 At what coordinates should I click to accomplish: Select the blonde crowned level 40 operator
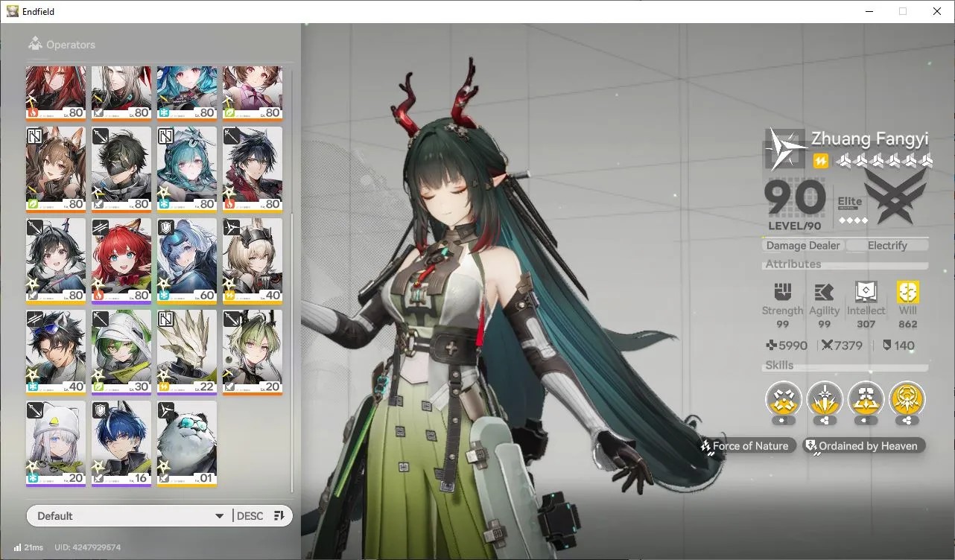(253, 261)
